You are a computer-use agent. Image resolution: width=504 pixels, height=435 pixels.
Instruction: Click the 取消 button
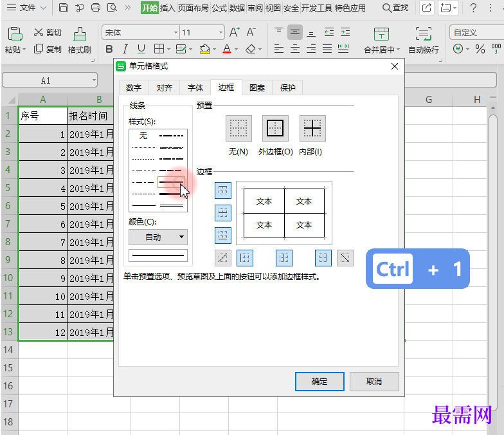pyautogui.click(x=374, y=381)
